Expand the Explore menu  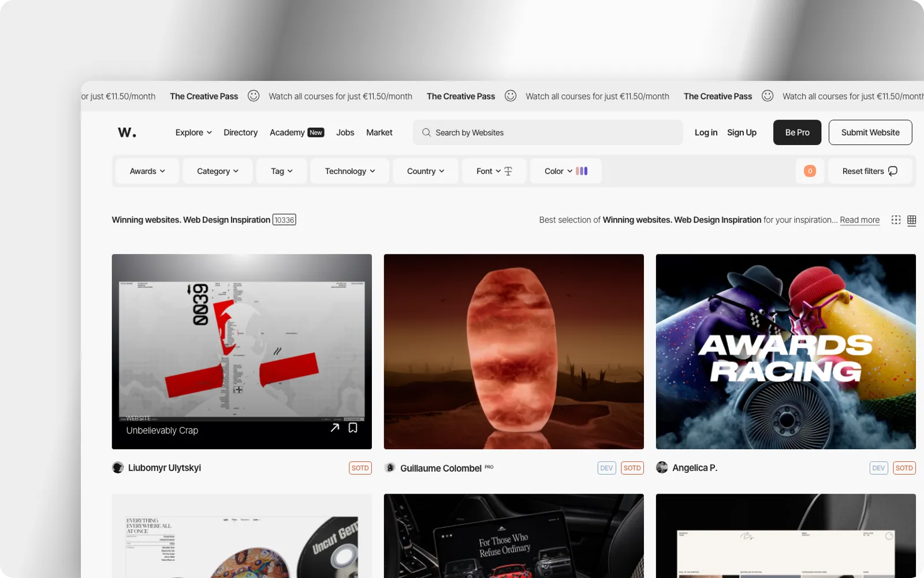click(x=193, y=132)
